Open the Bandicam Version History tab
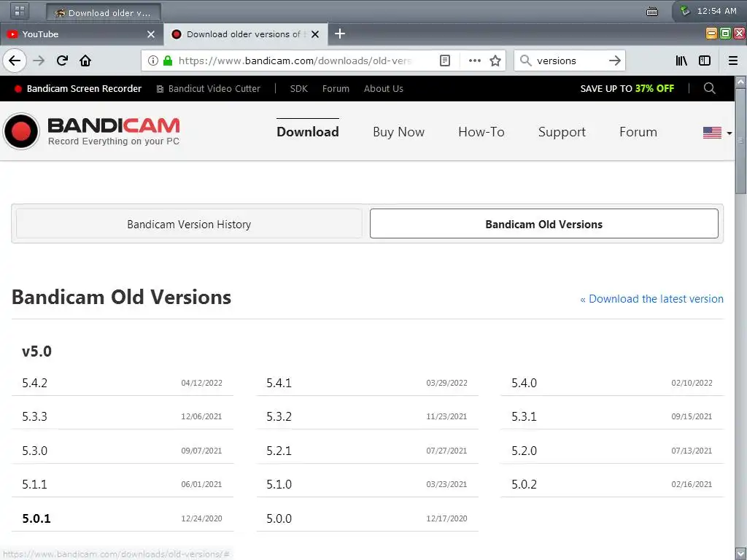Viewport: 747px width, 560px height. (x=189, y=225)
